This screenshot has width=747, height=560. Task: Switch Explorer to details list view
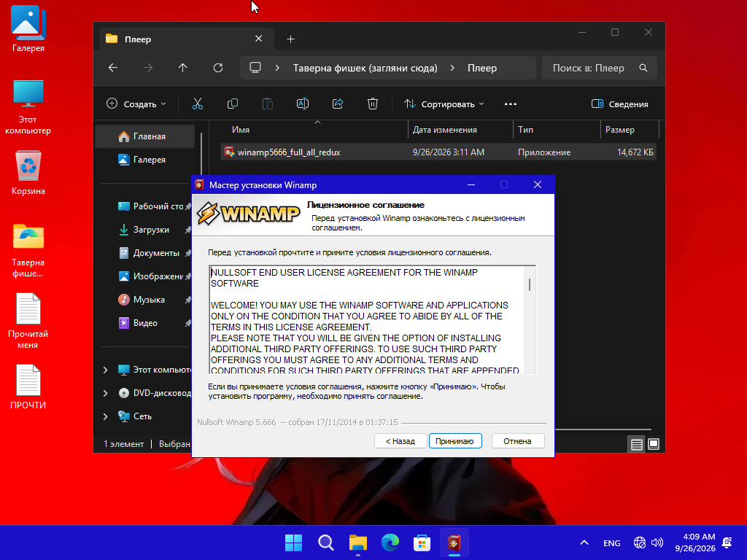tap(636, 444)
